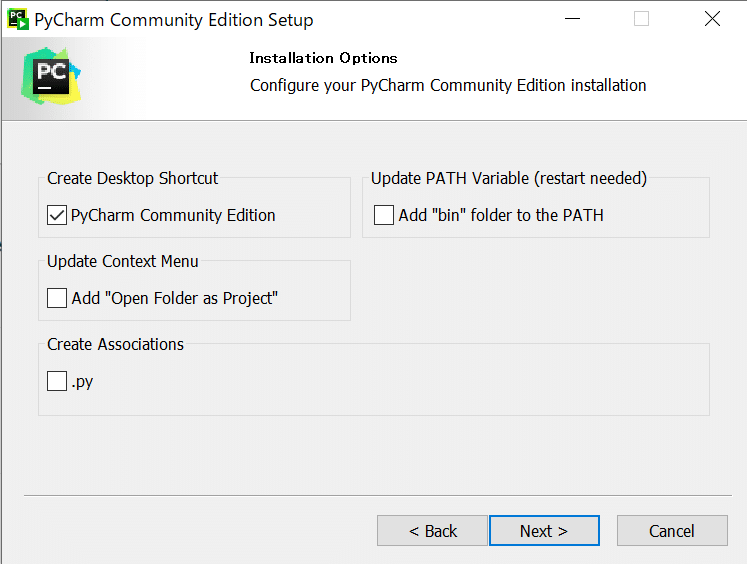Click the "Create Associations" group label

coord(115,344)
